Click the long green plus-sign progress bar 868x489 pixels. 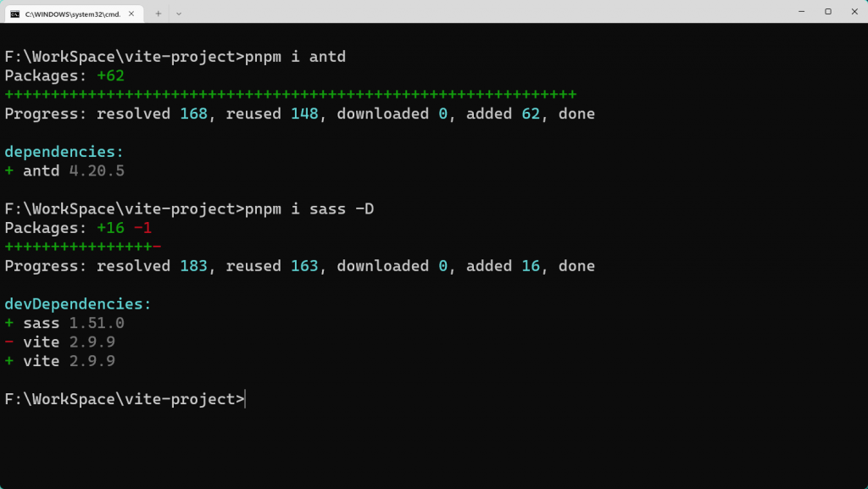click(290, 94)
